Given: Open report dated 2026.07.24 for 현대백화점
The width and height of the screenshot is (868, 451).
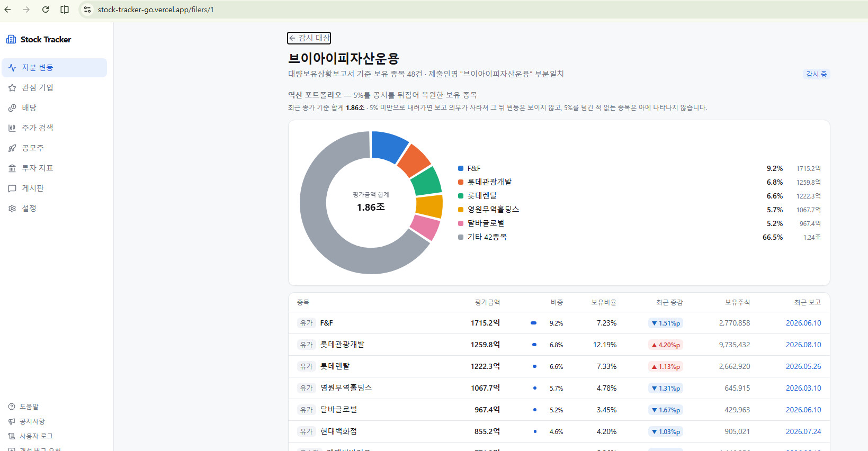Looking at the screenshot, I should (x=803, y=431).
